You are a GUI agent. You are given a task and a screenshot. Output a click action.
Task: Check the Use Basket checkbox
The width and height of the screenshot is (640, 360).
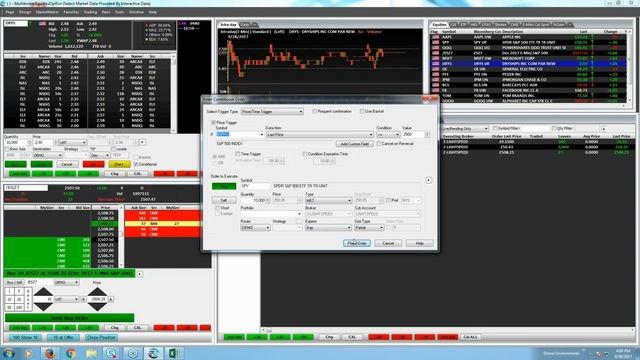[362, 111]
